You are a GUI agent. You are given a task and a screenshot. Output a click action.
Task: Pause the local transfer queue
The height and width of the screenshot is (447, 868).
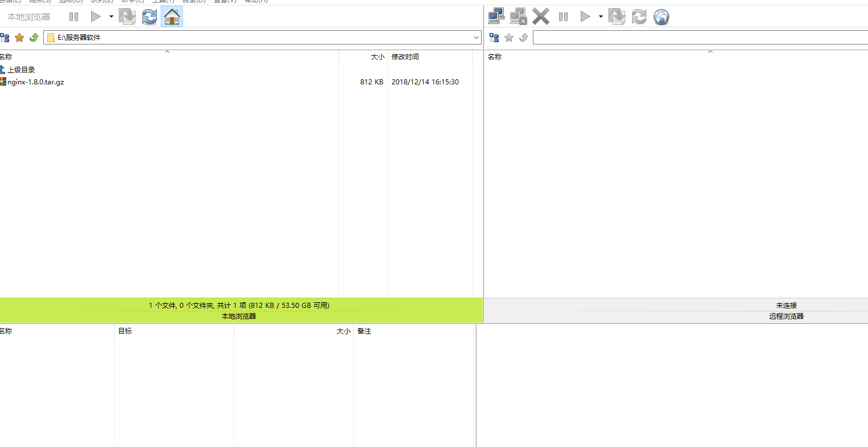pyautogui.click(x=74, y=16)
